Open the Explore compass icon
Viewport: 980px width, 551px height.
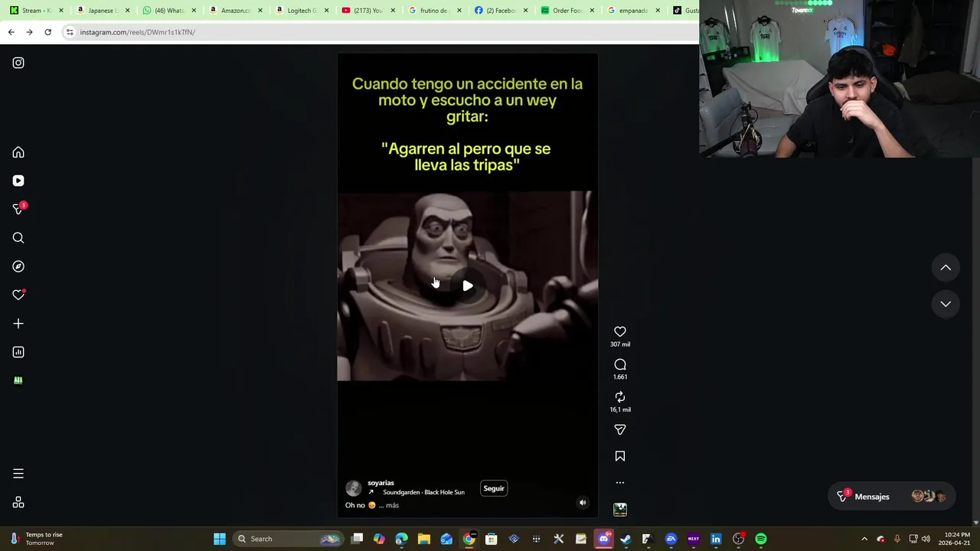point(18,266)
